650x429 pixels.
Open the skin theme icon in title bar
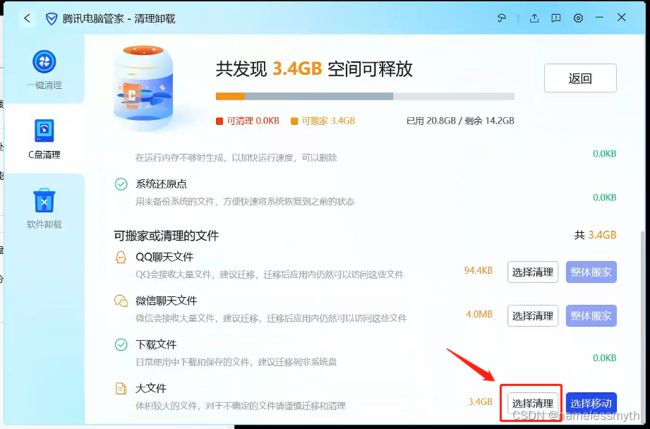pos(502,18)
